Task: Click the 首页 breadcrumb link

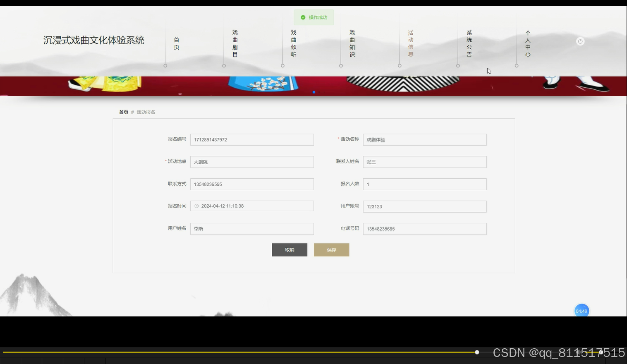Action: tap(123, 112)
